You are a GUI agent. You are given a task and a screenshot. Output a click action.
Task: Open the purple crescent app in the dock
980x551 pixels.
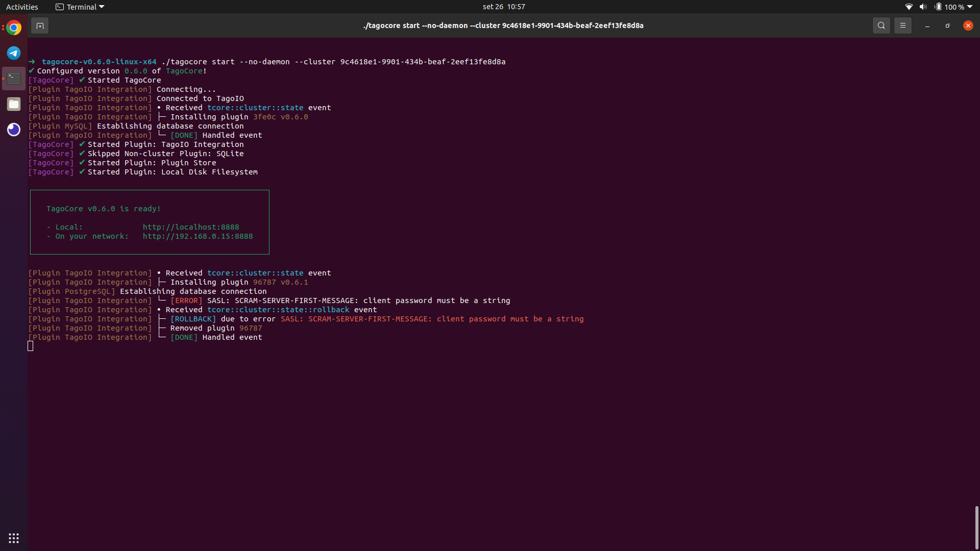(x=14, y=130)
